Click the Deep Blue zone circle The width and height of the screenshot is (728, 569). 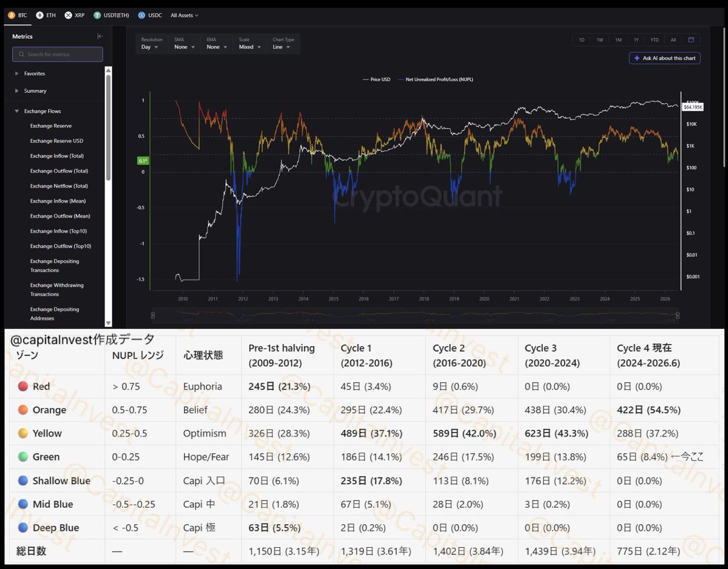23,528
